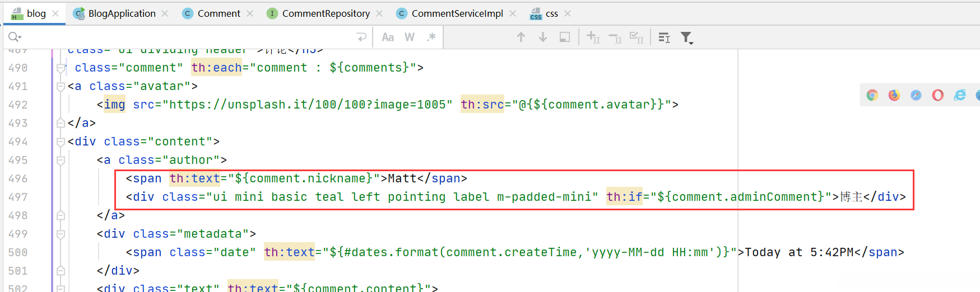Open the search history dropdown magnifier

pos(14,37)
